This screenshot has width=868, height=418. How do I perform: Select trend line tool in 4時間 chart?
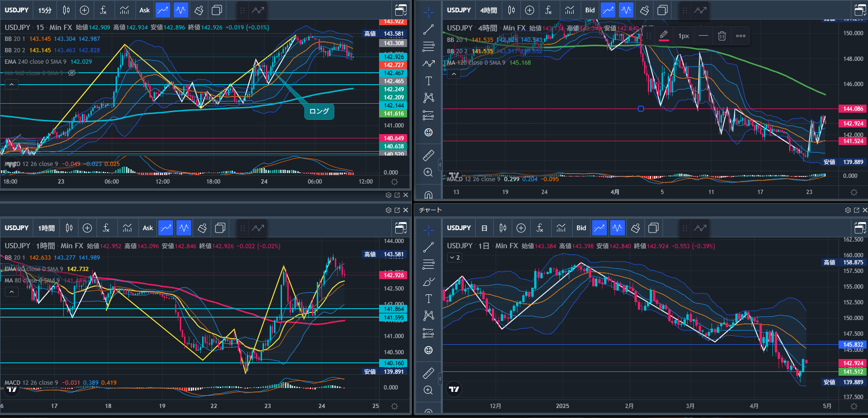429,29
